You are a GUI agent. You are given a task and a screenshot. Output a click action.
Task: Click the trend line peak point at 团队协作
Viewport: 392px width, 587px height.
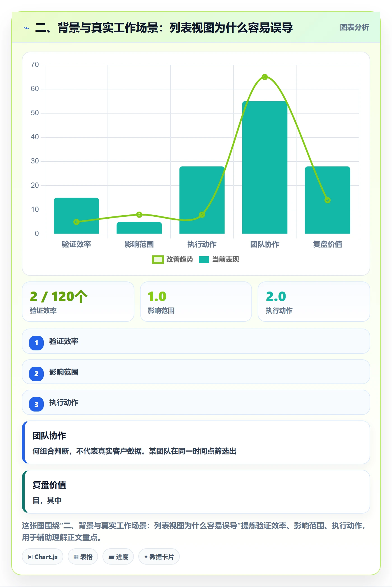pos(265,77)
